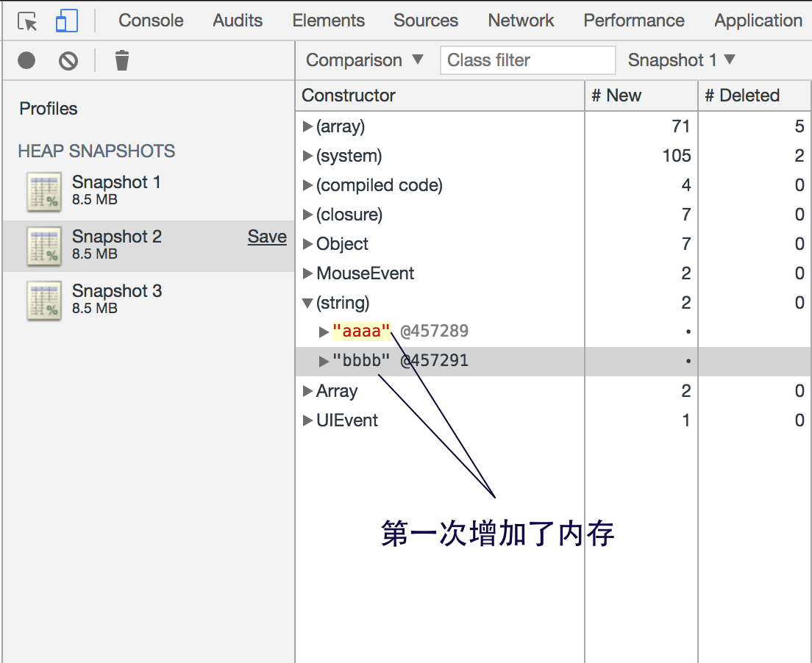Select the Snapshot 3 thumbnail icon
Viewport: 812px width, 663px height.
44,300
